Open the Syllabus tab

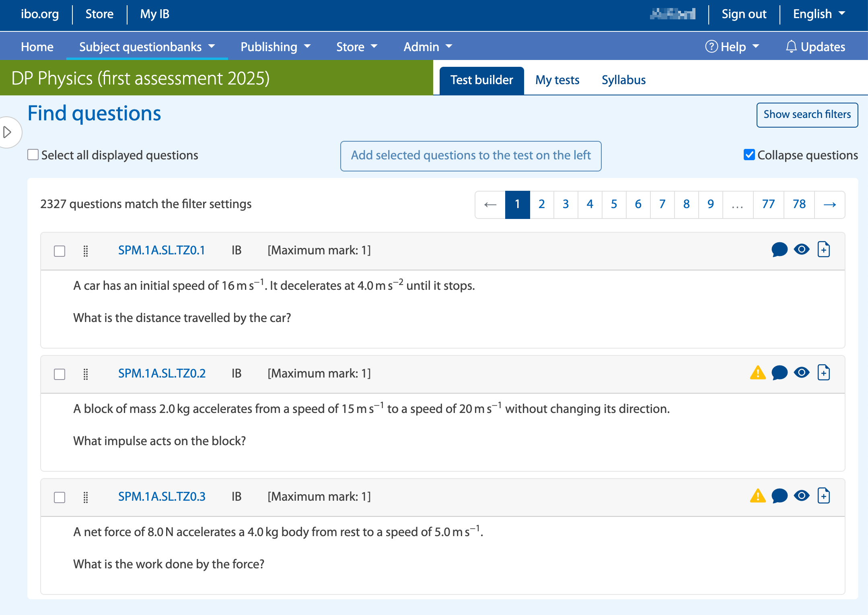point(623,80)
